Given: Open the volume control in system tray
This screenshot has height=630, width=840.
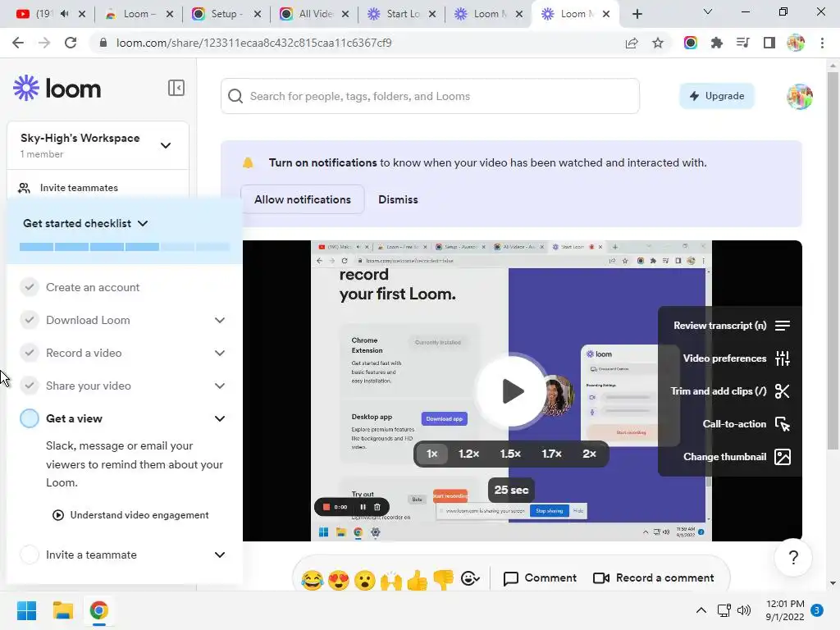Looking at the screenshot, I should tap(743, 610).
